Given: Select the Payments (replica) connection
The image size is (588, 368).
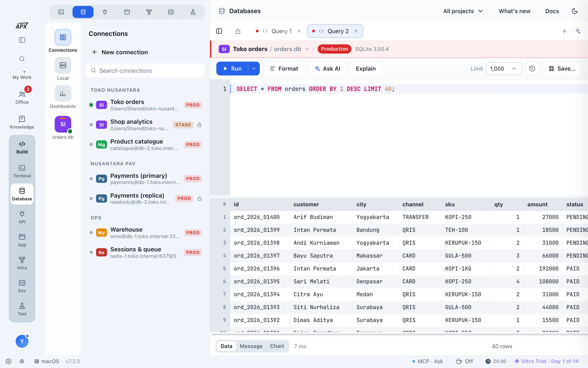Looking at the screenshot, I should pos(146,198).
